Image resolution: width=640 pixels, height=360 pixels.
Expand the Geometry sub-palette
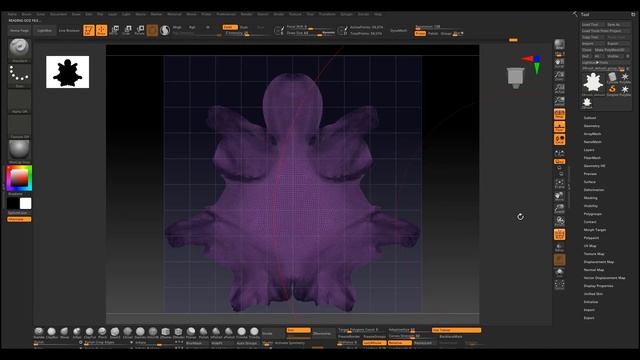tap(591, 126)
